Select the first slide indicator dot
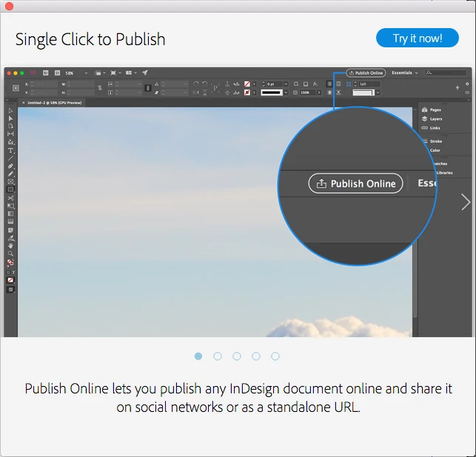476x457 pixels. 198,356
